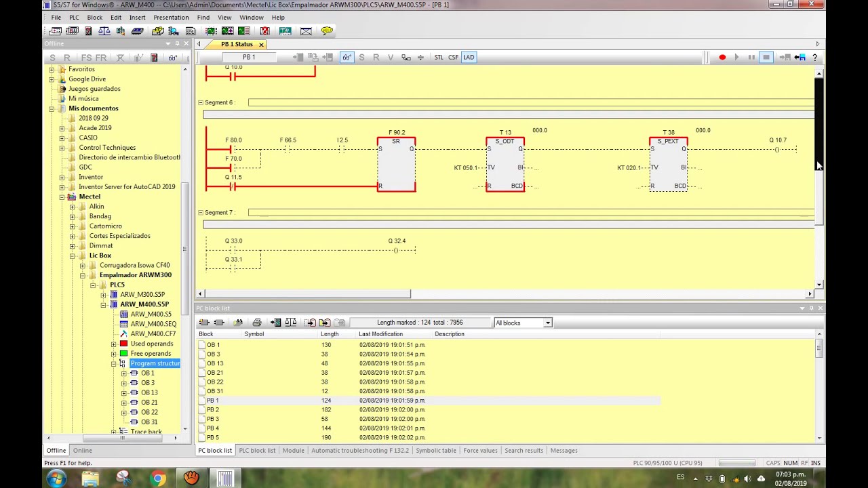
Task: Switch to STL presentation mode
Action: pyautogui.click(x=439, y=57)
